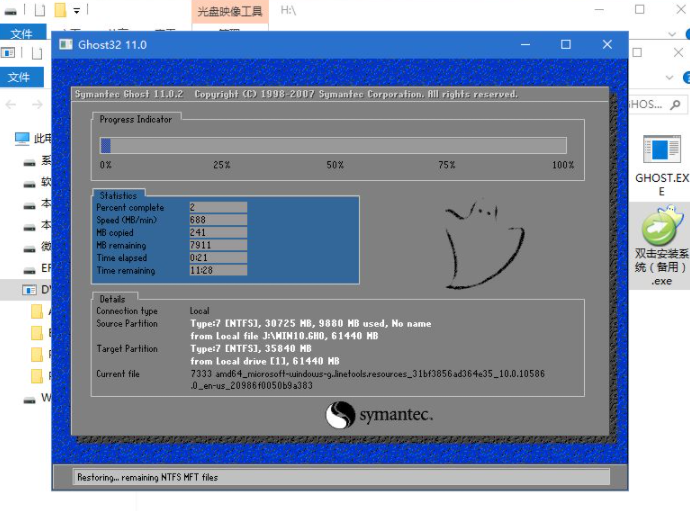The width and height of the screenshot is (690, 511).
Task: Click the Symantec logo in Ghost window
Action: pyautogui.click(x=378, y=415)
